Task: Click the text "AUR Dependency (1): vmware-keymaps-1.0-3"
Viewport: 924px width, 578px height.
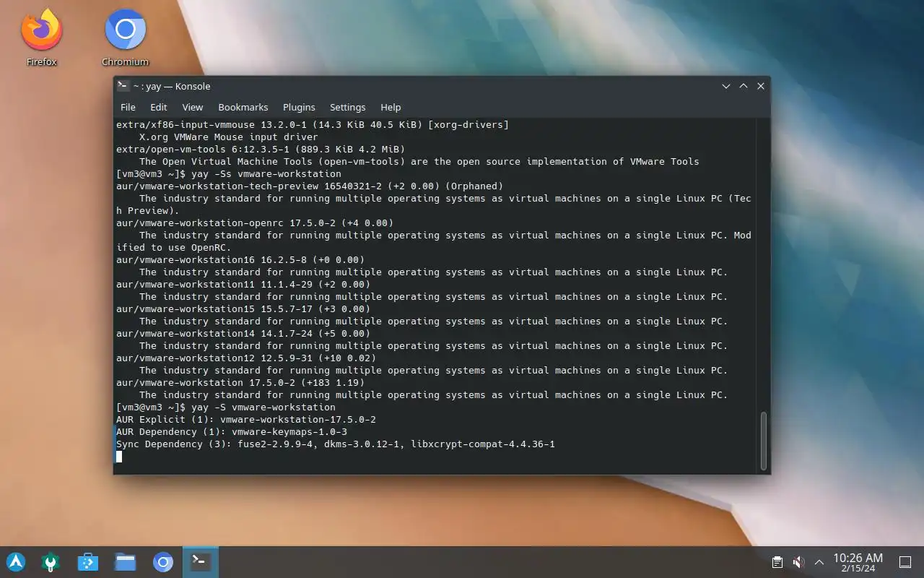Action: 232,431
